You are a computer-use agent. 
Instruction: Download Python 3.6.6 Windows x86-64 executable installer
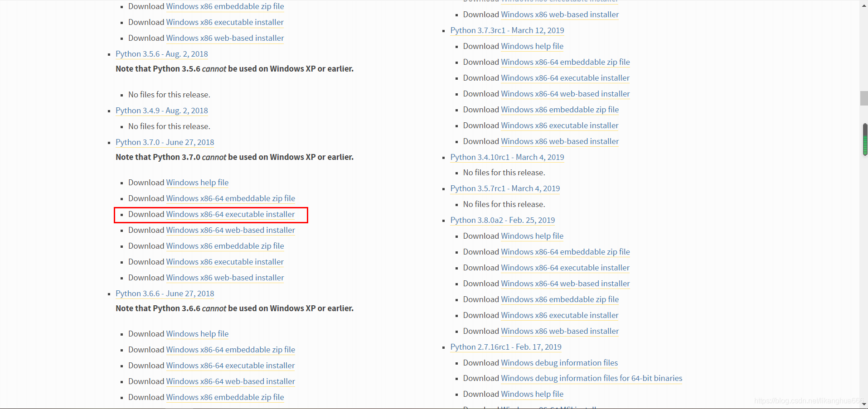point(230,366)
